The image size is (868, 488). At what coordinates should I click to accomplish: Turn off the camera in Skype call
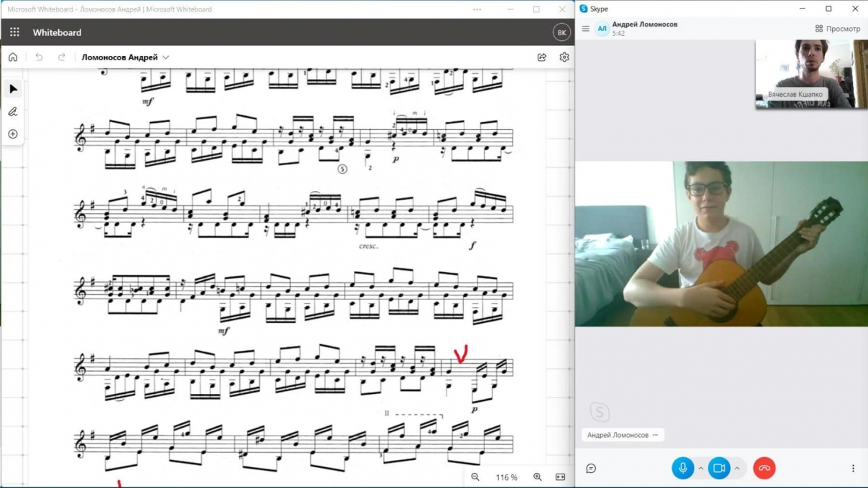[x=719, y=468]
